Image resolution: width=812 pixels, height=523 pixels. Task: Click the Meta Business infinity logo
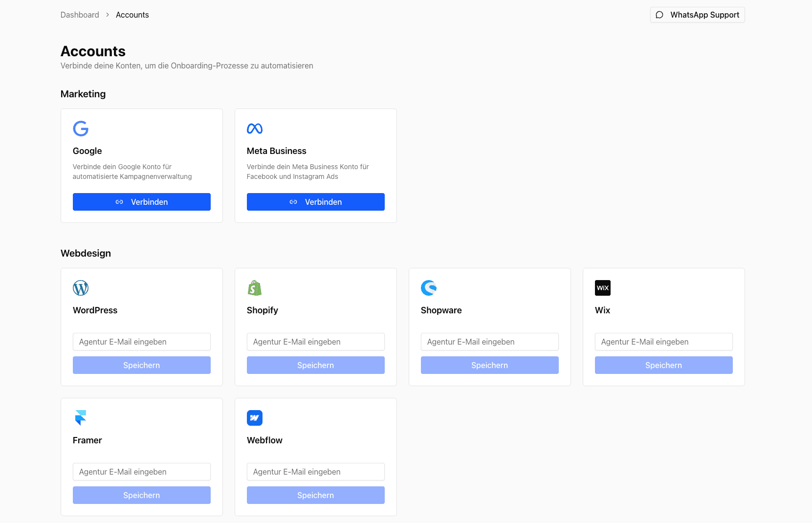pos(255,129)
